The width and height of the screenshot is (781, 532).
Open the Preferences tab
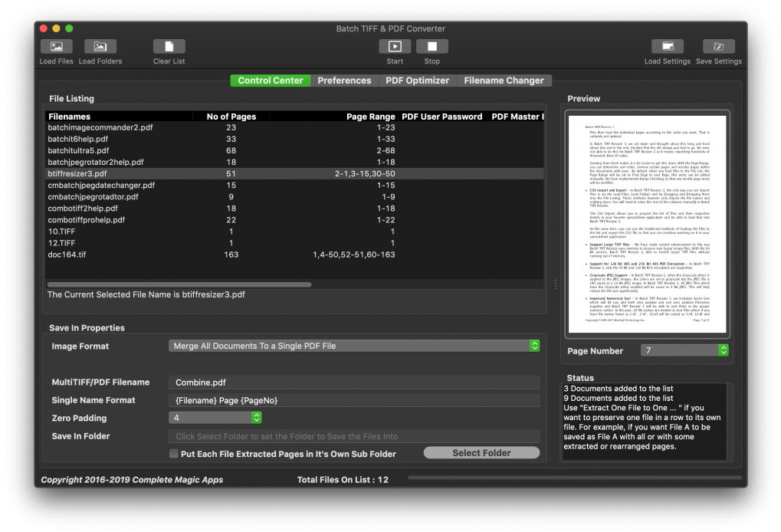coord(344,80)
